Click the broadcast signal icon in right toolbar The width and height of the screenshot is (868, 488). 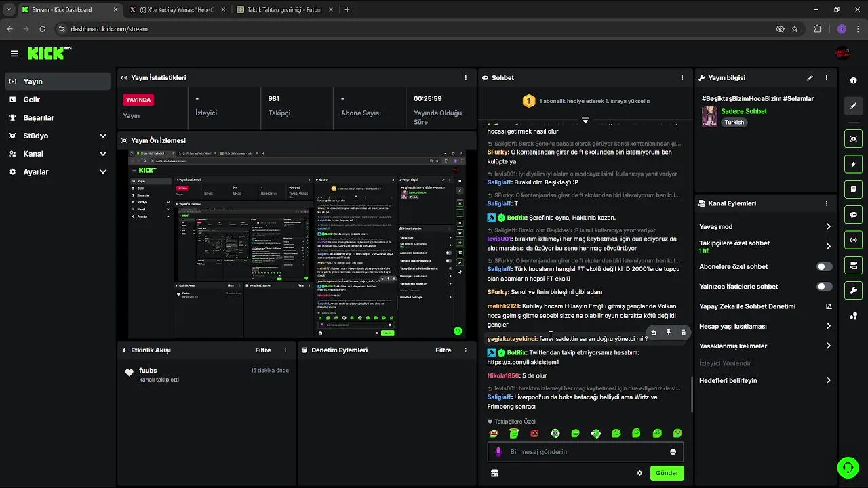(853, 239)
